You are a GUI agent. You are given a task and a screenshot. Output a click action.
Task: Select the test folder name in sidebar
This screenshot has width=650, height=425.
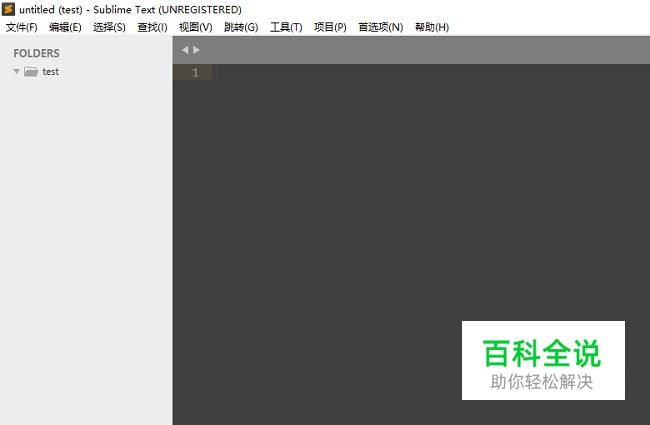(51, 72)
